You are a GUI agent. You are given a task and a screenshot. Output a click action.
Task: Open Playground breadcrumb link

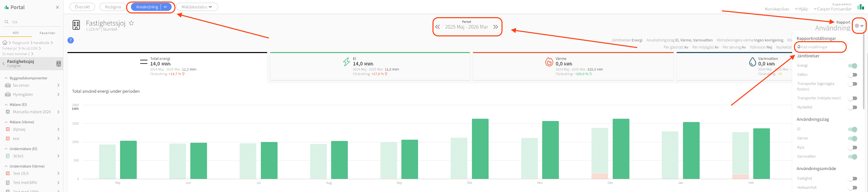click(x=20, y=43)
